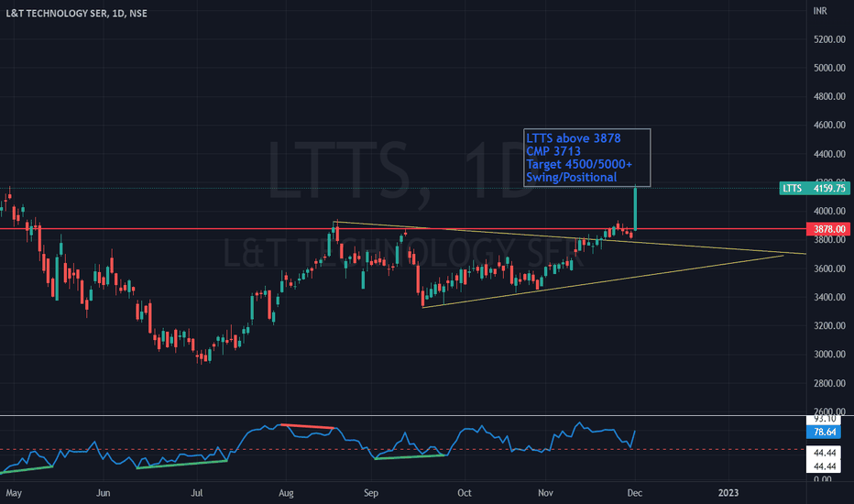Click the 3200.00 price axis label
This screenshot has height=504, width=854.
pos(829,326)
